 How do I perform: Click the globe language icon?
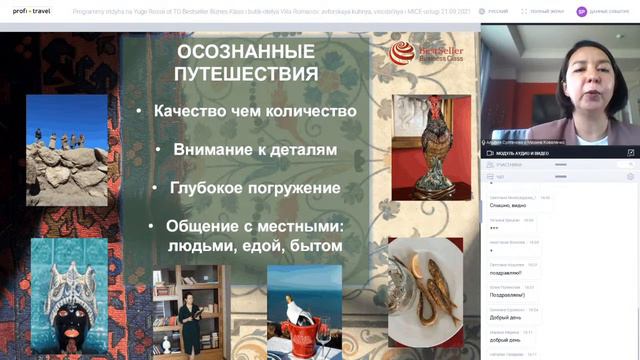pos(482,11)
